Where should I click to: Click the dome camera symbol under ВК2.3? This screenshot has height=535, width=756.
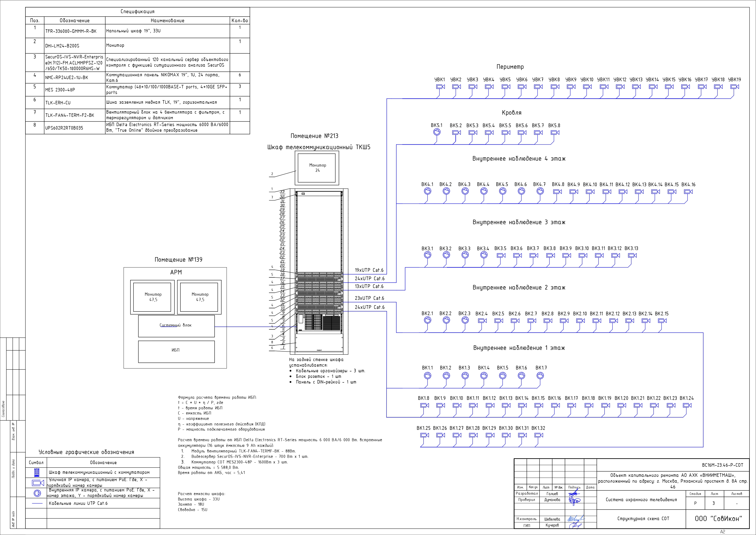point(465,320)
